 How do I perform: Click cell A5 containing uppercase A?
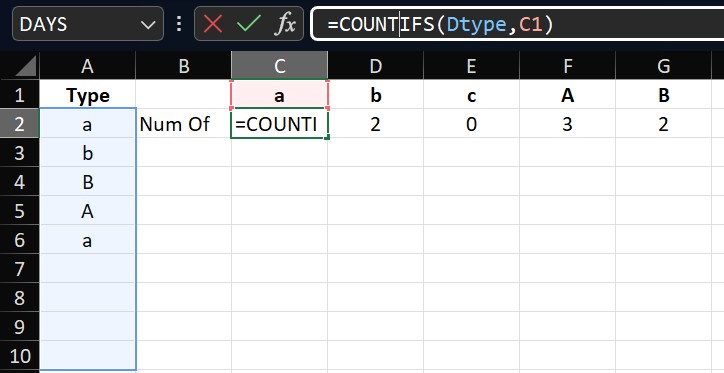point(87,211)
